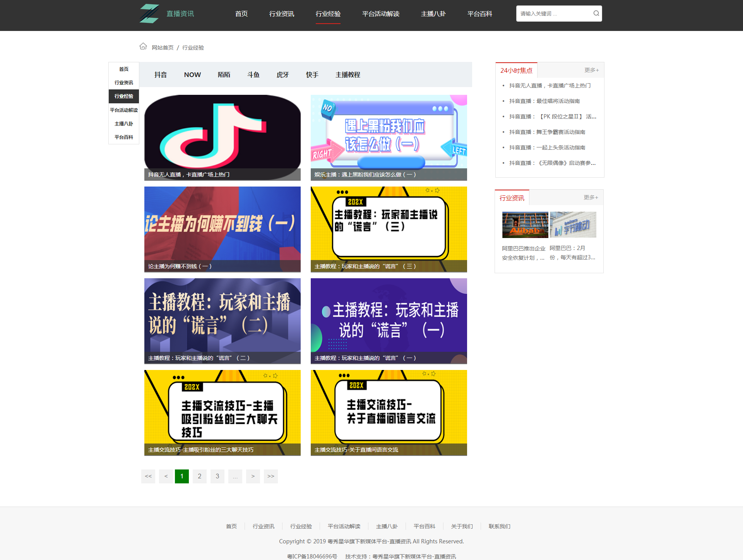Open 平台活动解读 in top navigation
Viewport: 743px width, 560px height.
(x=380, y=14)
